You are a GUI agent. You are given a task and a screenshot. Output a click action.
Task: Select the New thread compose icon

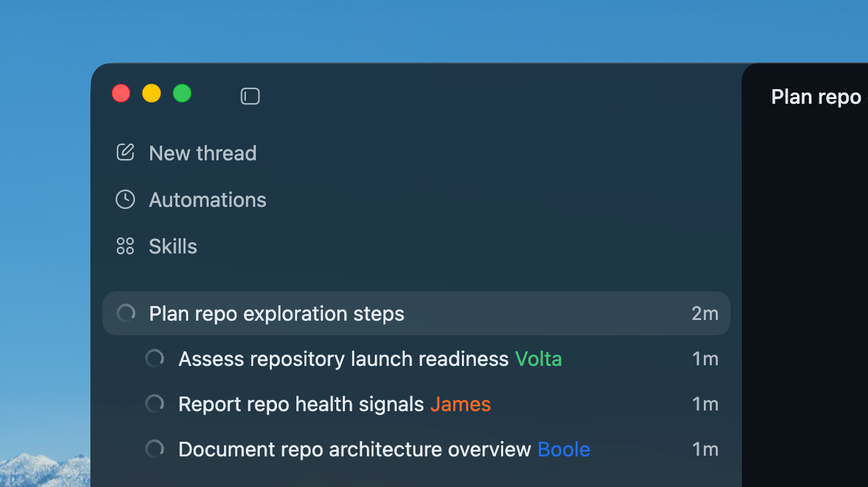pyautogui.click(x=125, y=152)
